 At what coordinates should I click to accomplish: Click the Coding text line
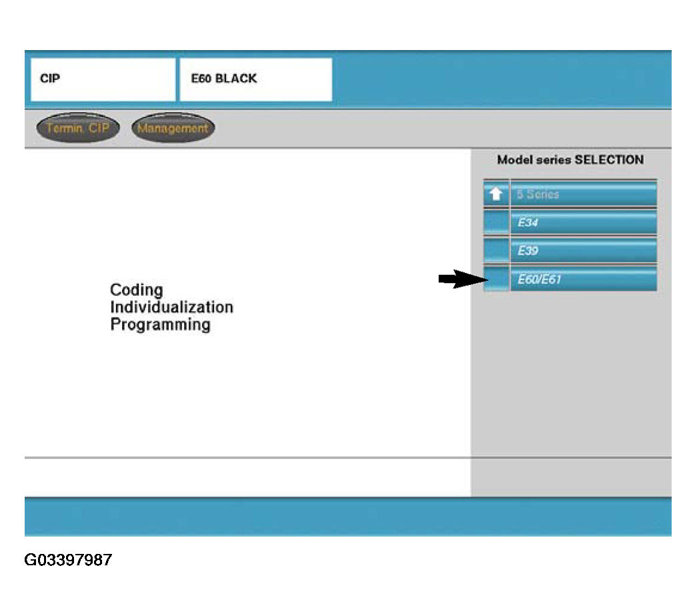(x=136, y=290)
